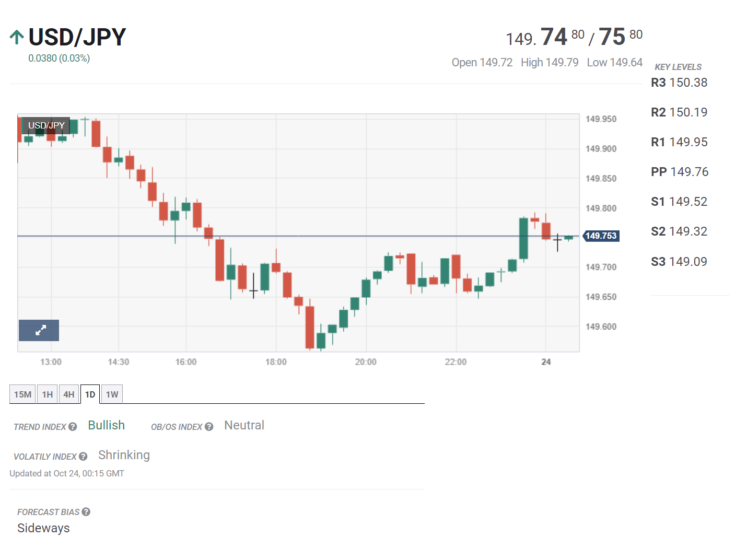Switch to the 1H timeframe tab
Screen dimensions: 735x560
48,394
